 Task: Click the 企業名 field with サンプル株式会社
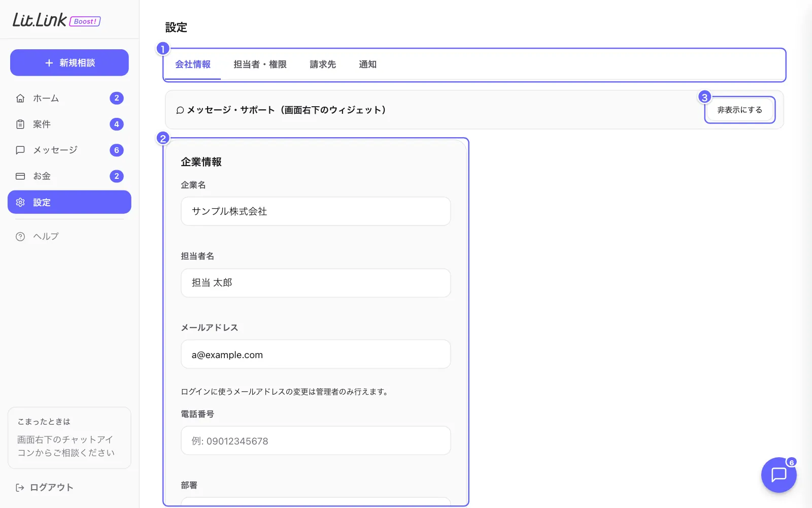click(316, 211)
